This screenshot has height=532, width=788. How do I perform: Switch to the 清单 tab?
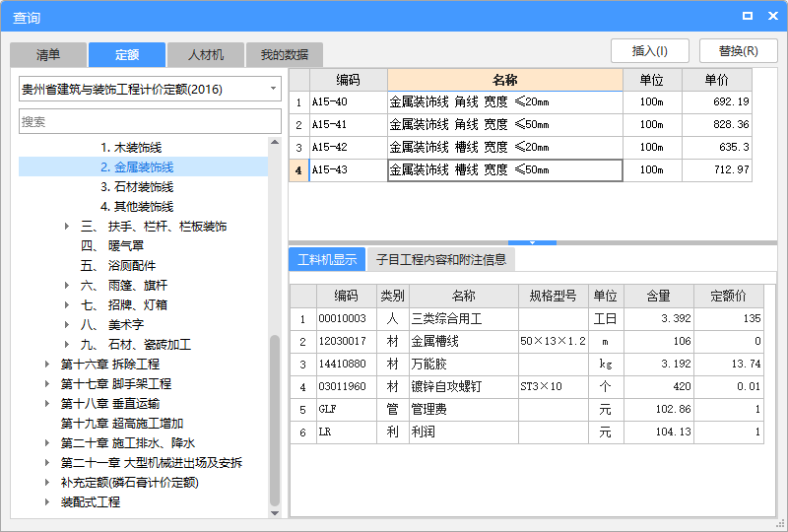tap(48, 55)
